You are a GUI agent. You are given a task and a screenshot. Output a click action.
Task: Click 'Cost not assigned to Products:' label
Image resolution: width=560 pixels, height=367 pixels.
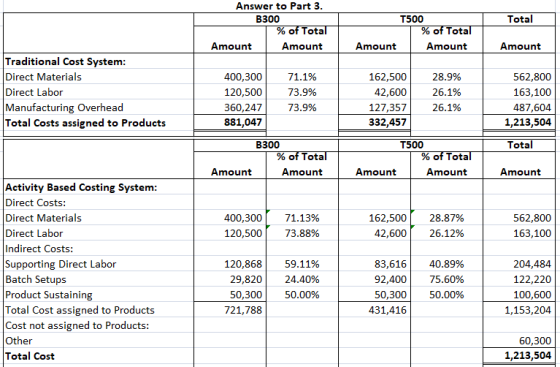77,325
